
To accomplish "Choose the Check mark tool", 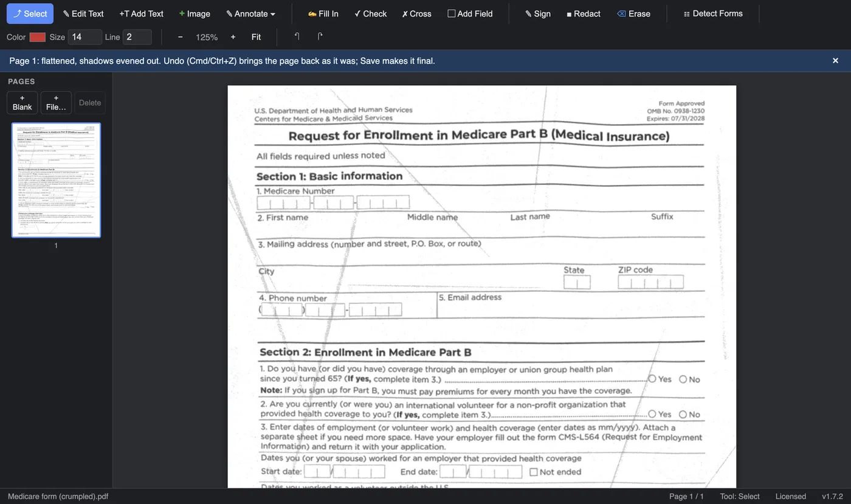I will (x=370, y=13).
